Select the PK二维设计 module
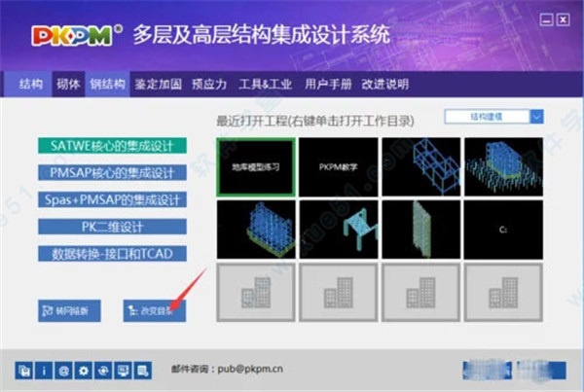The height and width of the screenshot is (392, 584). 111,227
